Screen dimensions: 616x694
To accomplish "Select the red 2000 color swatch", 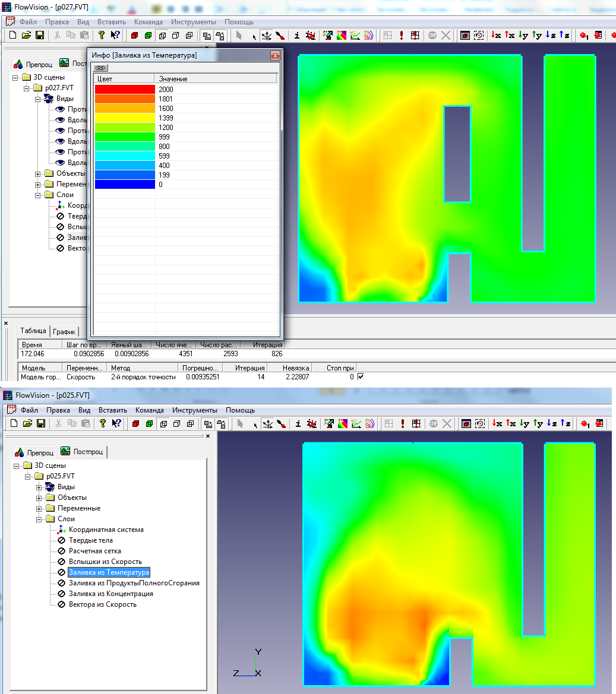I will pos(125,90).
